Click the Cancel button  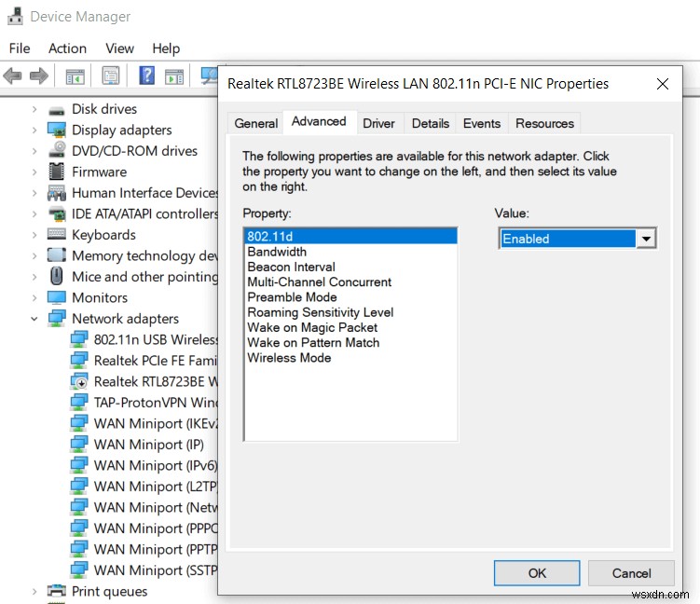tap(631, 572)
